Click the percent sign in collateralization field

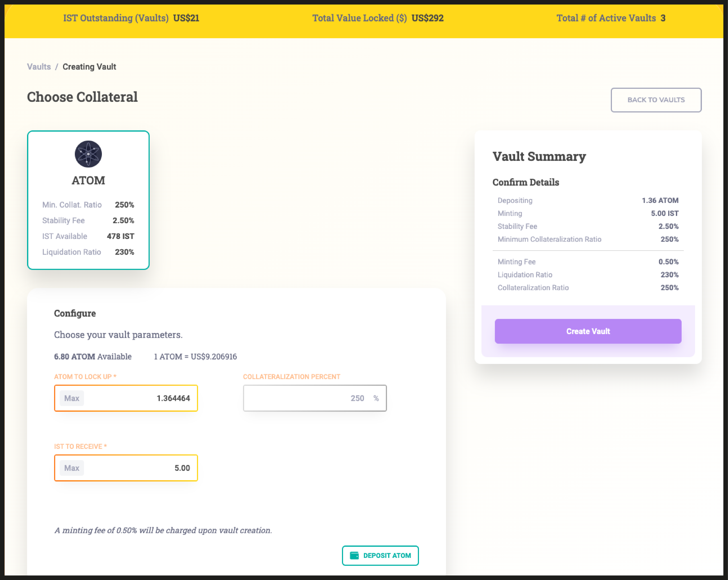point(376,398)
